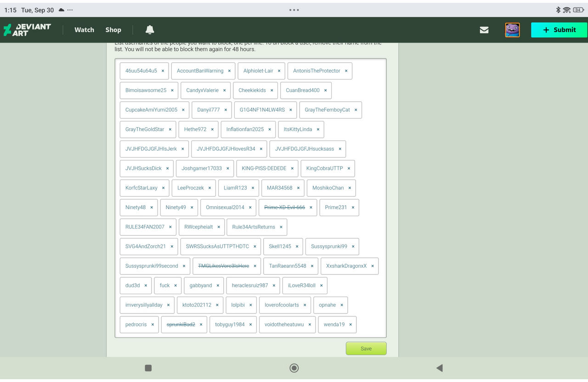Screen dimensions: 588x382
Task: Remove LiamR123 using its x
Action: pyautogui.click(x=253, y=188)
